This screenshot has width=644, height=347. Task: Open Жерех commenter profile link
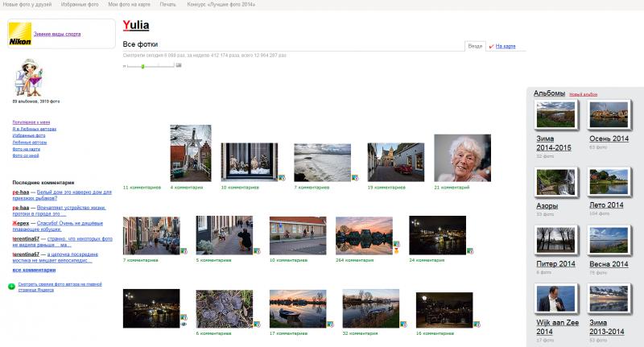tap(21, 223)
